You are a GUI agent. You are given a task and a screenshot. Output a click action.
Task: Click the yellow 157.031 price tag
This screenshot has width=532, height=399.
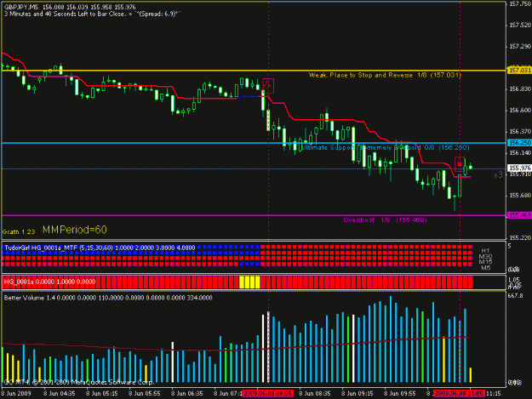(519, 70)
